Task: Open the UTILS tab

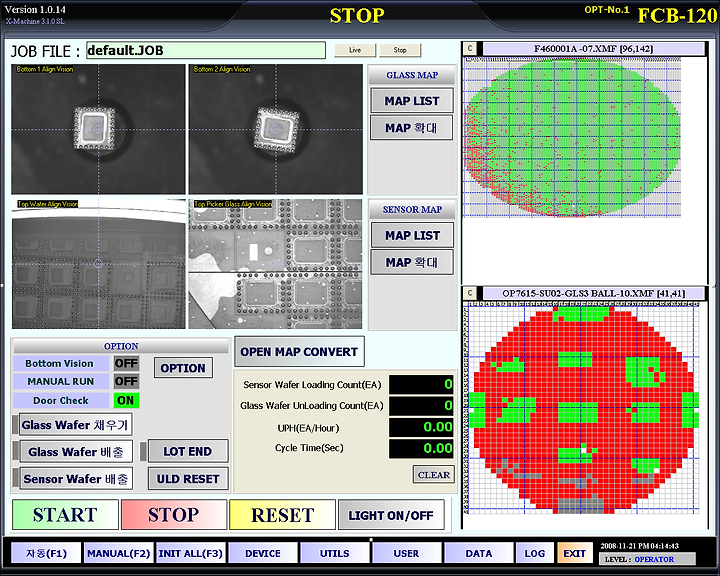Action: pos(335,553)
